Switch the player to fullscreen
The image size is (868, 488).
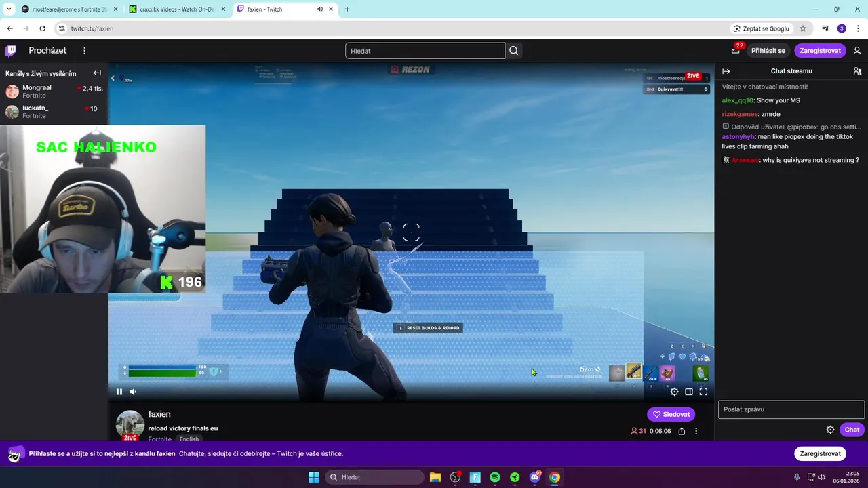pos(703,392)
